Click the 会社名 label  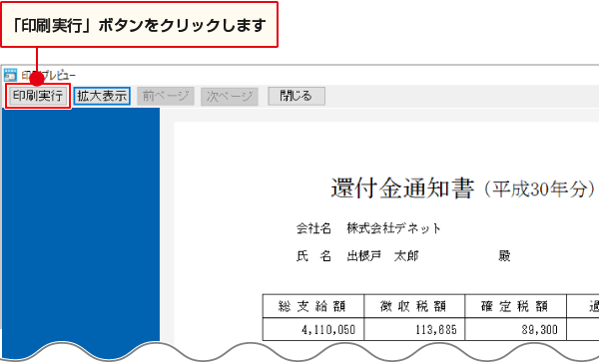click(x=313, y=228)
